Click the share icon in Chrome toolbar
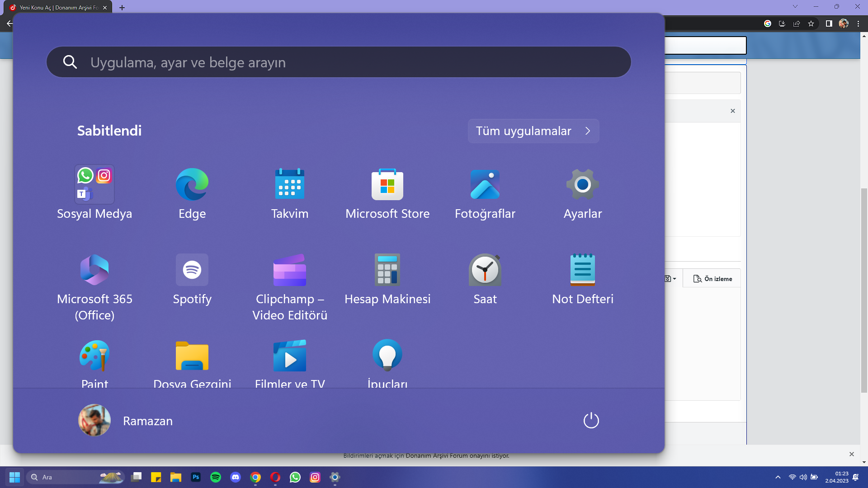 [797, 23]
